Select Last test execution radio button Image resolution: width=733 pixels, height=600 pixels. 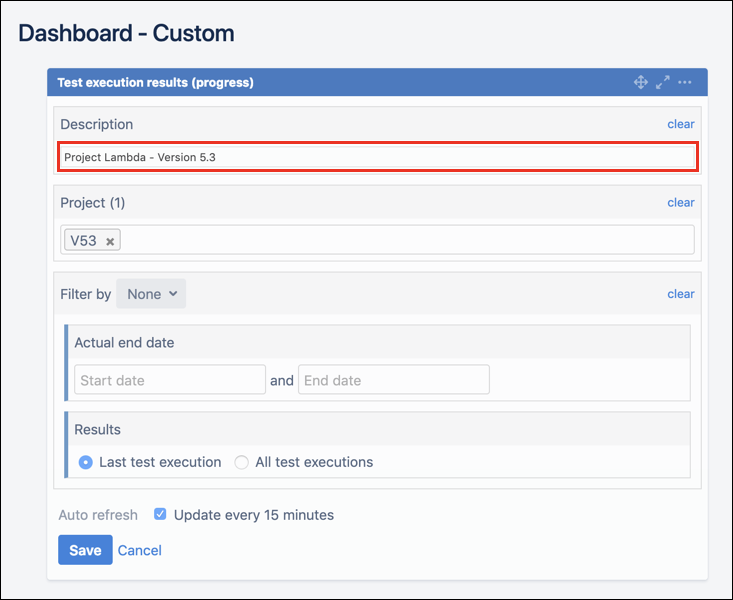click(x=86, y=462)
